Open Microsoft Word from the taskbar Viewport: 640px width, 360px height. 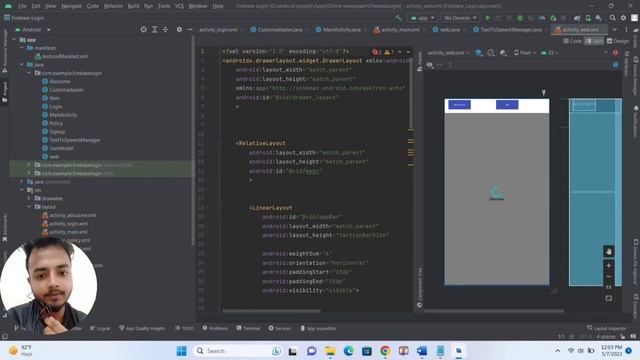click(422, 351)
